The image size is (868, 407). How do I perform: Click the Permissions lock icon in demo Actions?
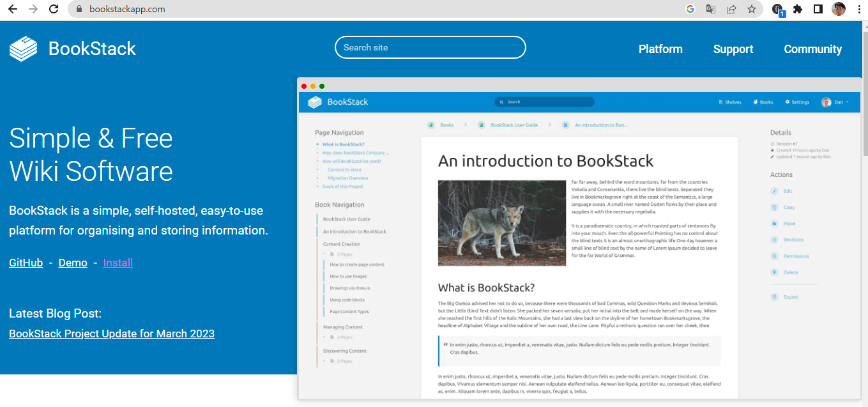pyautogui.click(x=775, y=256)
